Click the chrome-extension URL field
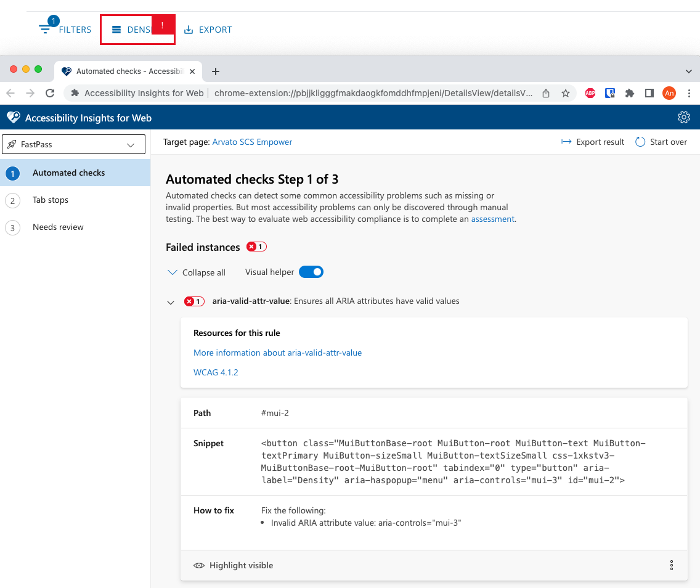This screenshot has height=588, width=700. coord(373,93)
